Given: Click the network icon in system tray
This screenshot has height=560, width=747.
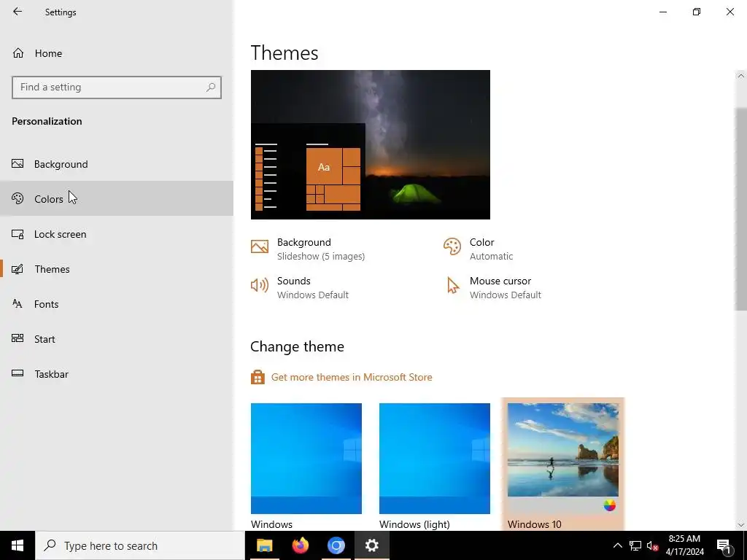Looking at the screenshot, I should 635,545.
